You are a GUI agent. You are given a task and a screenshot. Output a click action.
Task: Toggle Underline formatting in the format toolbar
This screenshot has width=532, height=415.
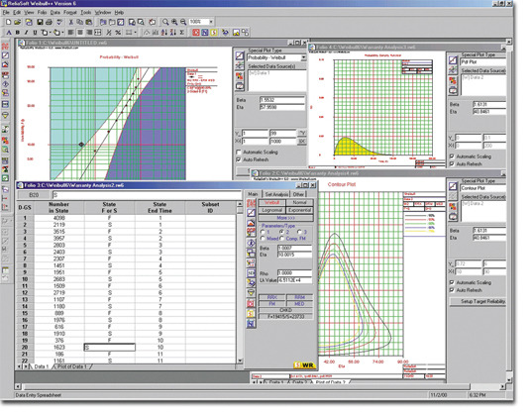(35, 33)
